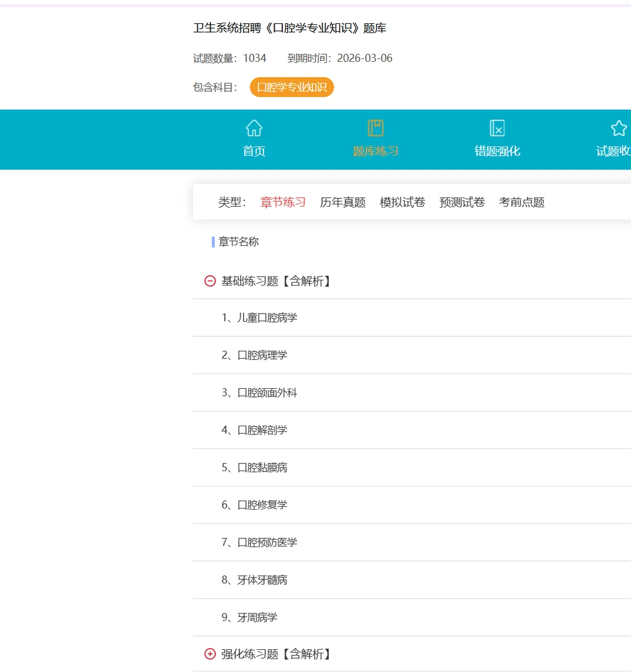Click the collapse icon beside 基础练习题

point(210,281)
